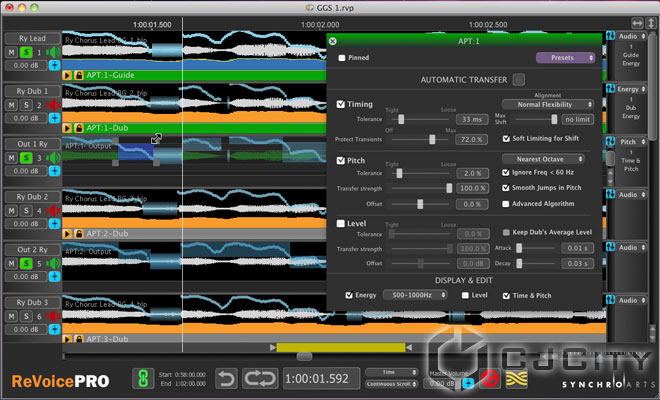Uncheck the Timing checkbox

click(x=341, y=104)
